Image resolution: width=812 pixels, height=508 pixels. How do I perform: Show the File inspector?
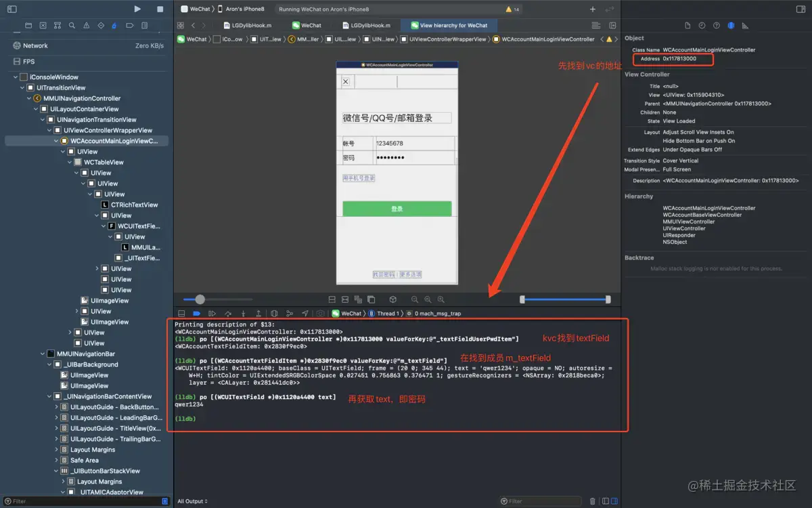pos(687,26)
